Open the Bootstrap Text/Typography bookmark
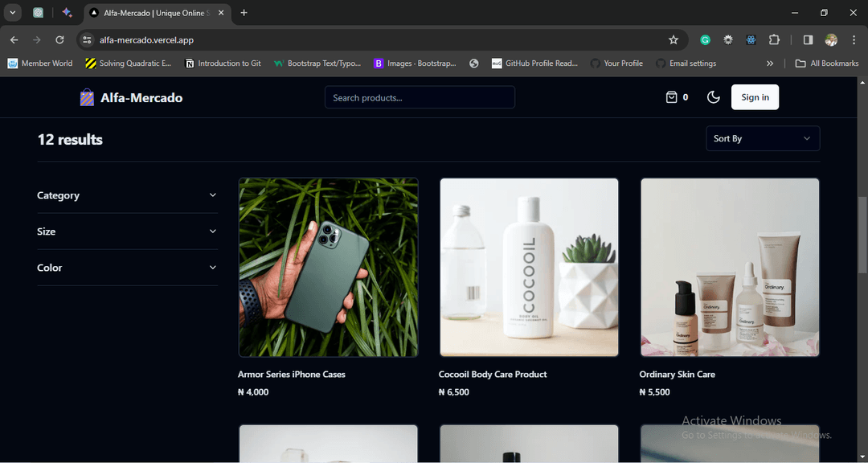The width and height of the screenshot is (868, 463). tap(317, 64)
